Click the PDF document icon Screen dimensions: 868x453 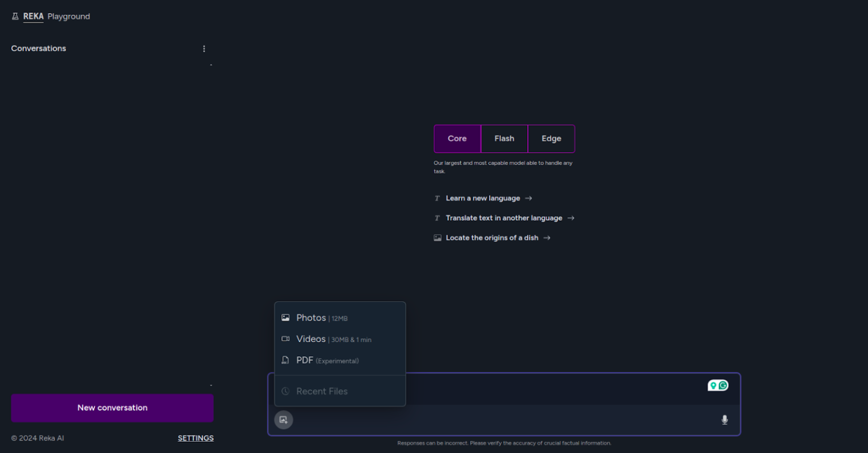coord(286,360)
